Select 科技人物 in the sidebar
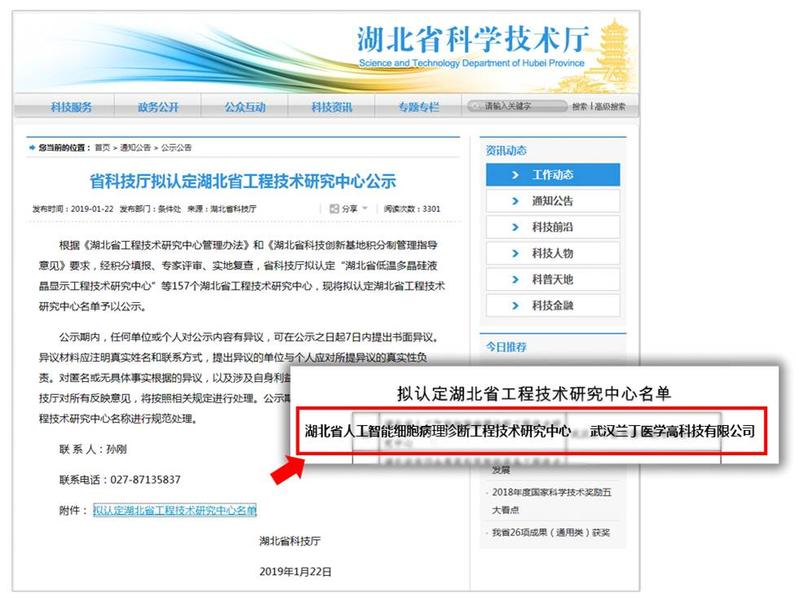 point(553,253)
